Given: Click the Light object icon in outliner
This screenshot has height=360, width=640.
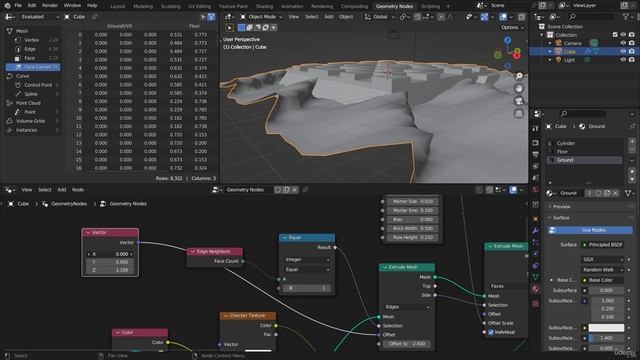Looking at the screenshot, I should [559, 60].
